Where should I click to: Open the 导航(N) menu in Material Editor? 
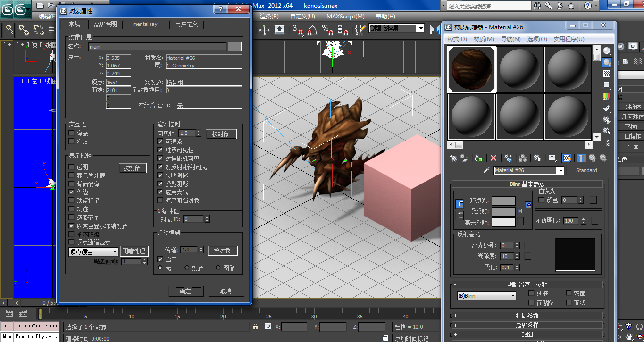click(x=510, y=39)
